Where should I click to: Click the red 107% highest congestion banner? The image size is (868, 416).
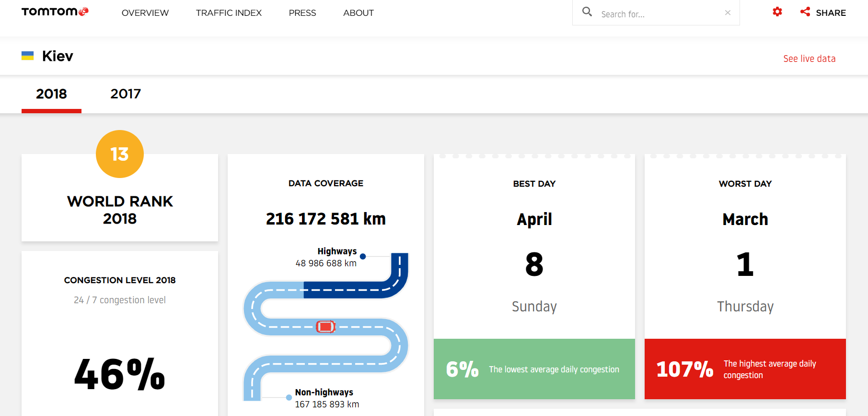click(x=745, y=369)
